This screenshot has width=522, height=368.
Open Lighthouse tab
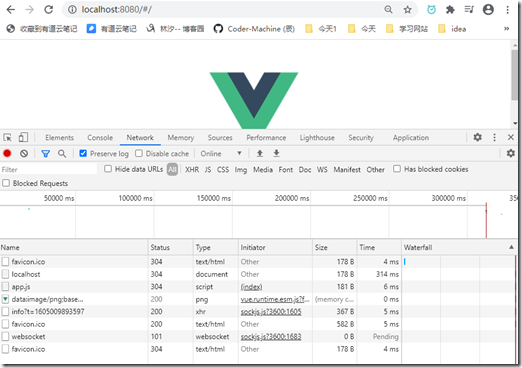pyautogui.click(x=317, y=138)
